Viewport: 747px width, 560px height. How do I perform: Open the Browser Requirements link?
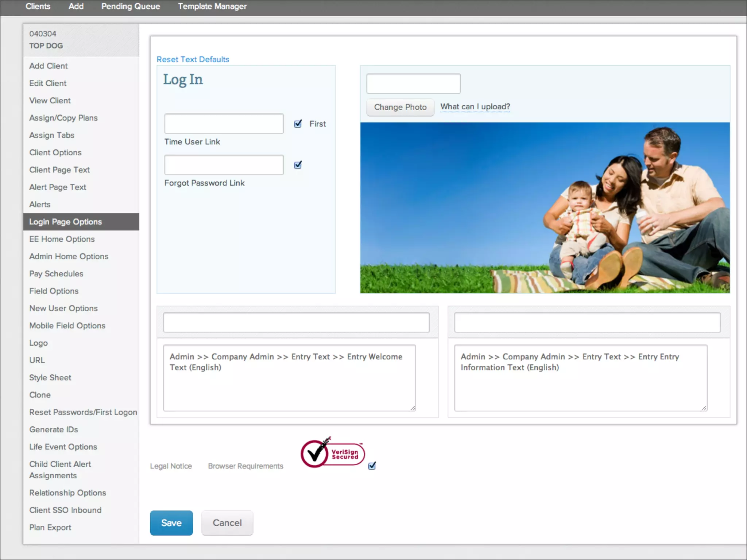[245, 466]
